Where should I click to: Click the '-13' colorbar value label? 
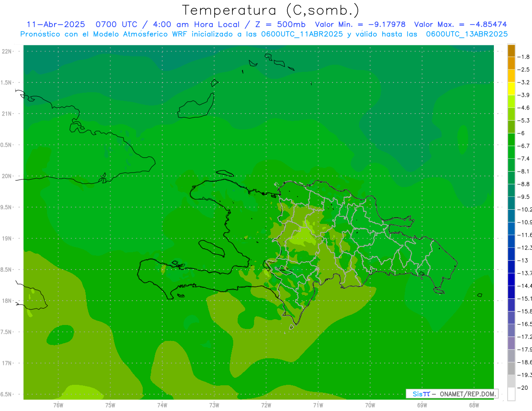pyautogui.click(x=522, y=260)
